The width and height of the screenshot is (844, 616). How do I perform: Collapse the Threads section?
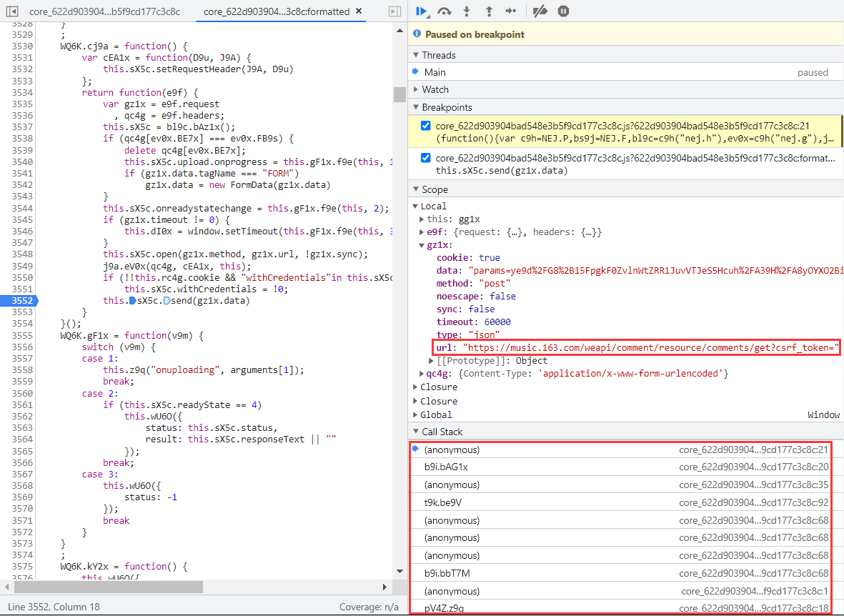(x=438, y=55)
